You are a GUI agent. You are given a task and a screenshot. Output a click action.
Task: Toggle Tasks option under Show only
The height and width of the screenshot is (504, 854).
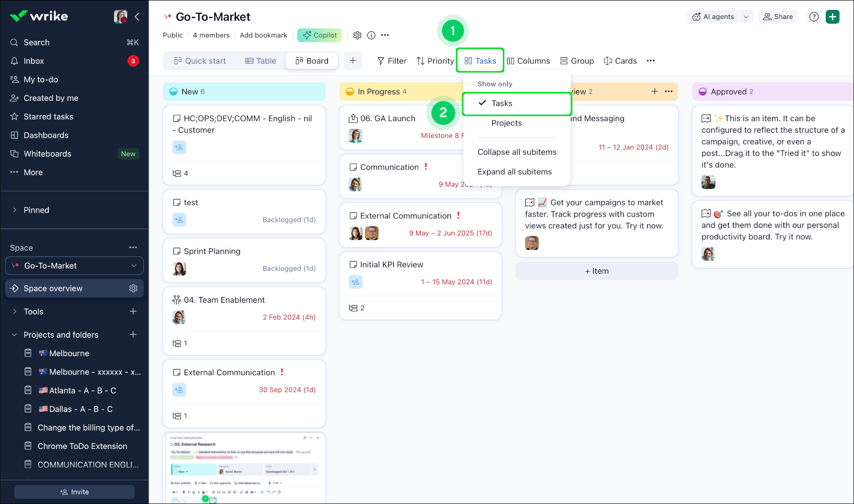(x=517, y=103)
